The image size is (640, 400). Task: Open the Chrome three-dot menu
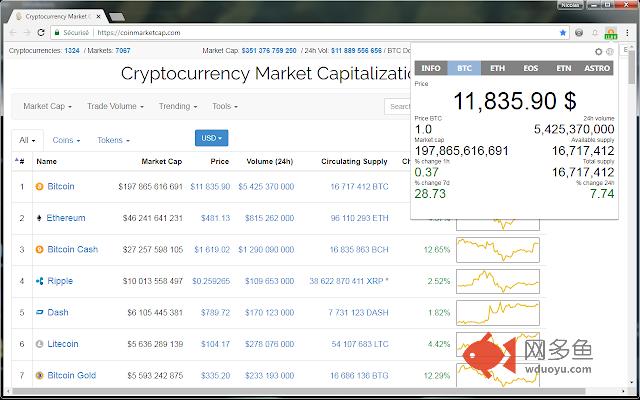coord(627,33)
